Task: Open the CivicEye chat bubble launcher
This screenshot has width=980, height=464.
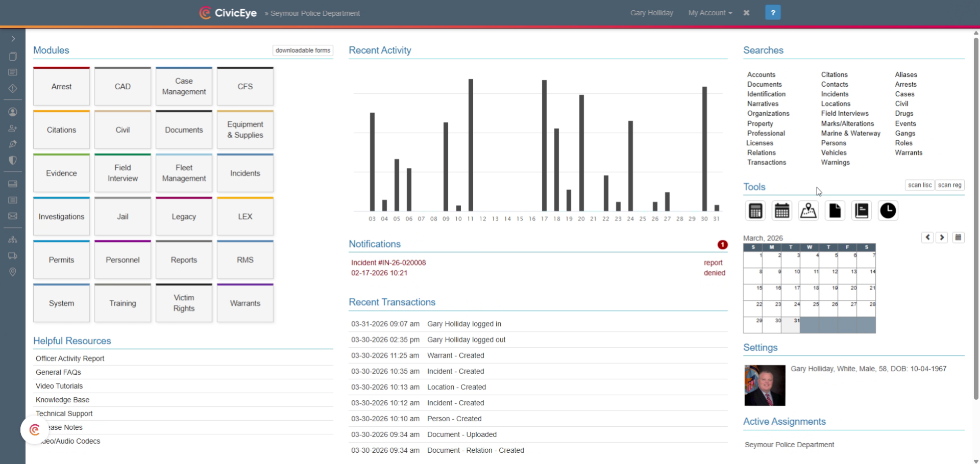Action: (x=35, y=430)
